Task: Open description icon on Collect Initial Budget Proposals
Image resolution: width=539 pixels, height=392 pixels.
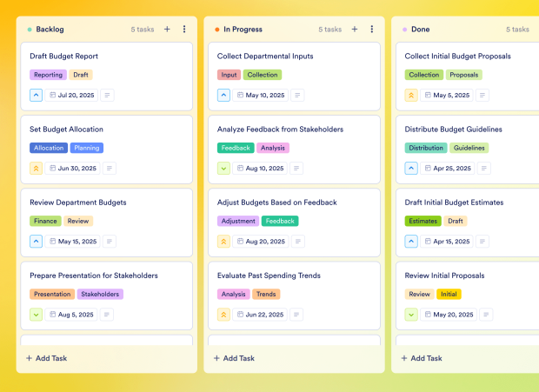Action: pyautogui.click(x=482, y=95)
